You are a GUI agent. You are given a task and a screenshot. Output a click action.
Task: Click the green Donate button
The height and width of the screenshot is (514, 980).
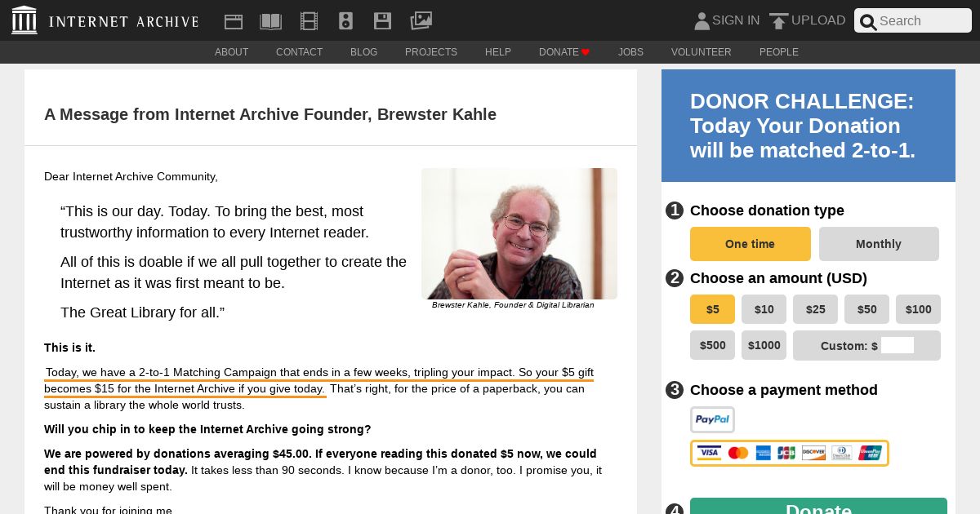pos(818,506)
